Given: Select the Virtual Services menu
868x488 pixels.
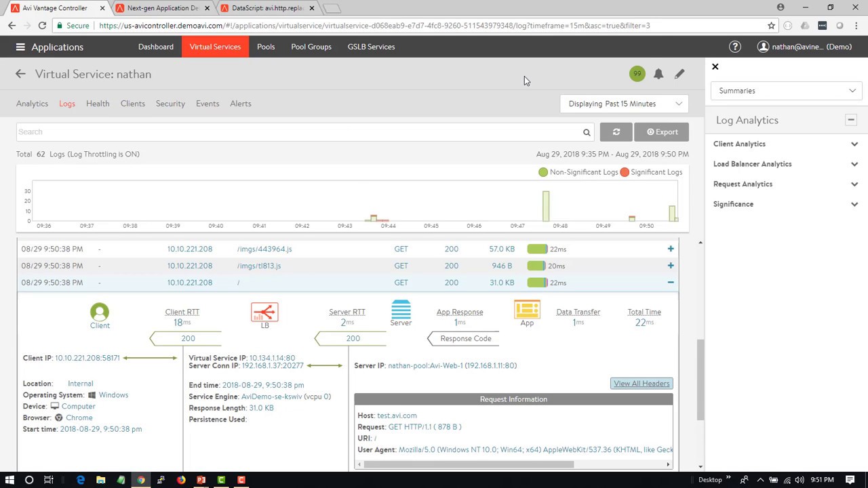Looking at the screenshot, I should 215,47.
